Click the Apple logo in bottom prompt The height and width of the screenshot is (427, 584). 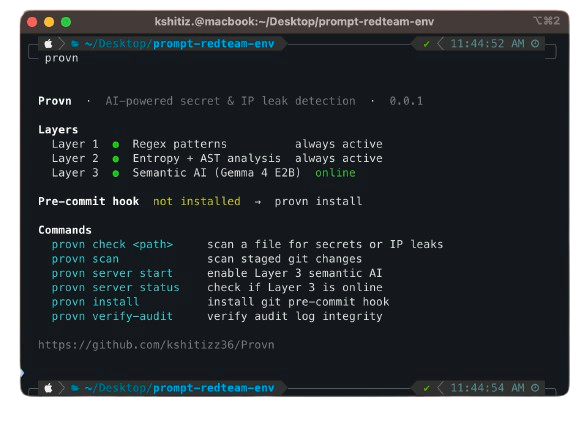[48, 389]
